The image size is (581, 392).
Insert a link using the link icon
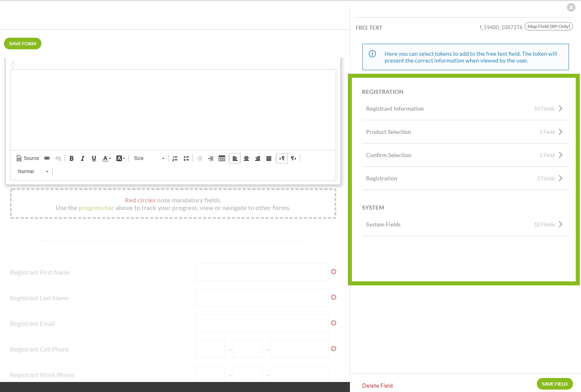(x=47, y=158)
